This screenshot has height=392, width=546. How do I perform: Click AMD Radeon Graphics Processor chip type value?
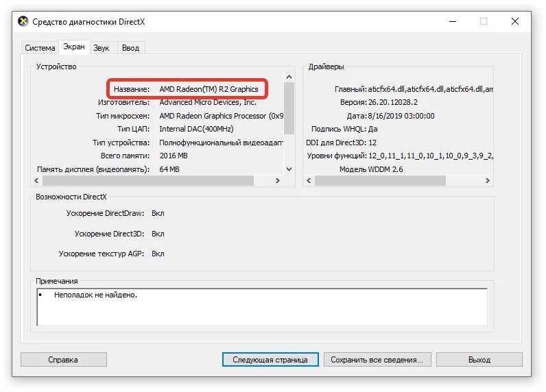pyautogui.click(x=222, y=116)
